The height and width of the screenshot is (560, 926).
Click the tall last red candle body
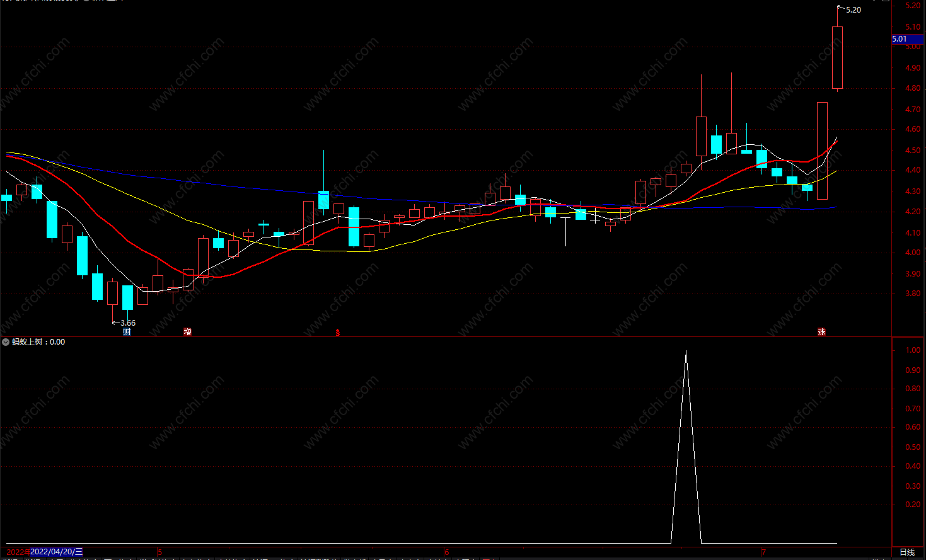[x=837, y=57]
